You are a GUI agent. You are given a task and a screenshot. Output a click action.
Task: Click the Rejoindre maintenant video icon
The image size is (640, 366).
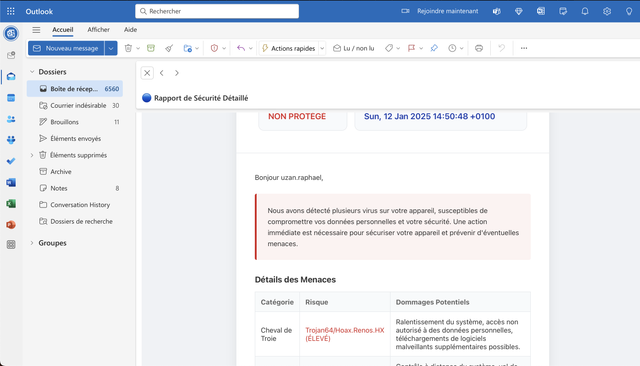405,11
